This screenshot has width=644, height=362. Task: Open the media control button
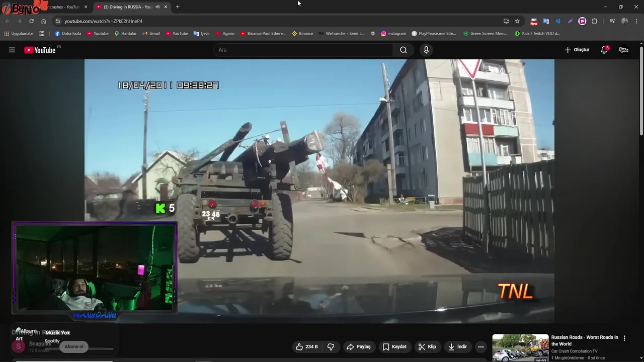[x=612, y=21]
